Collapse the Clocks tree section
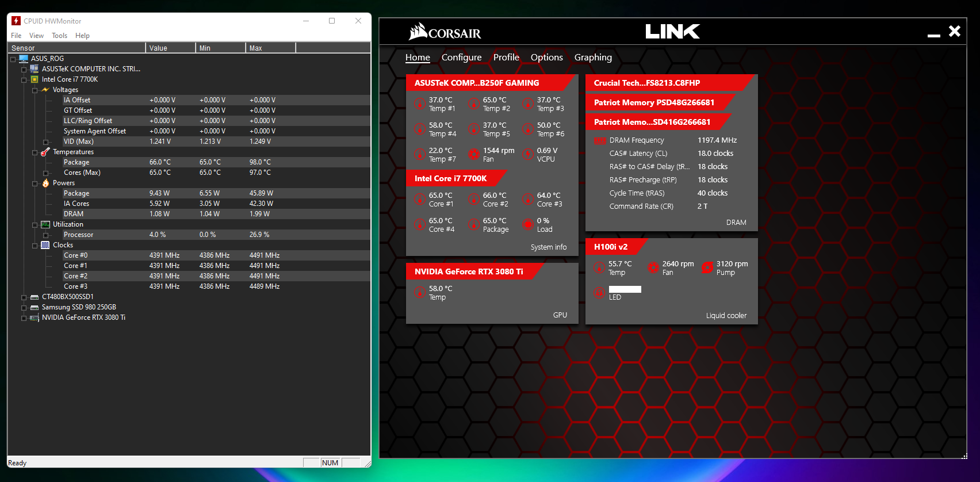This screenshot has width=980, height=482. click(x=35, y=246)
